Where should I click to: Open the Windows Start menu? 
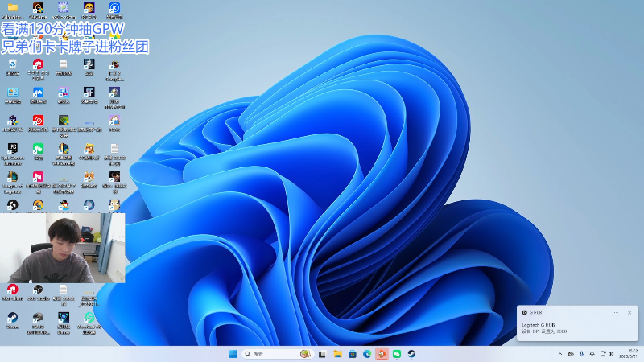click(x=233, y=354)
